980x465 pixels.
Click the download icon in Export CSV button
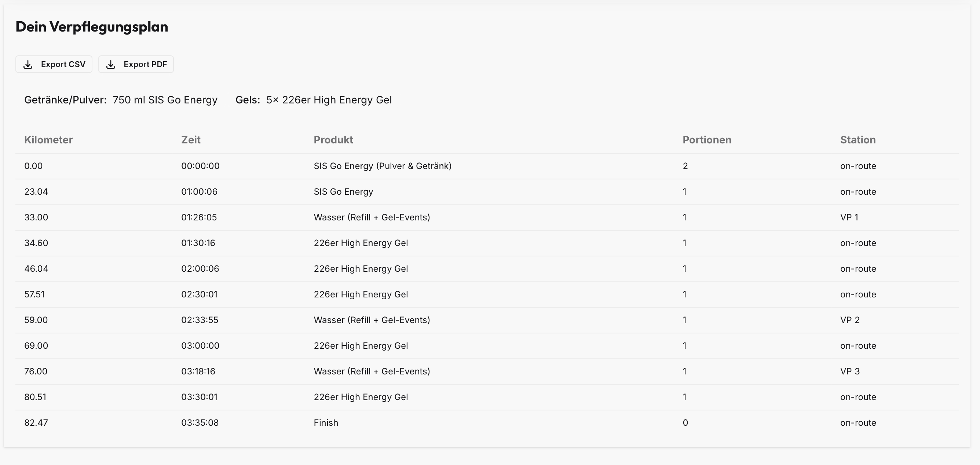(28, 64)
